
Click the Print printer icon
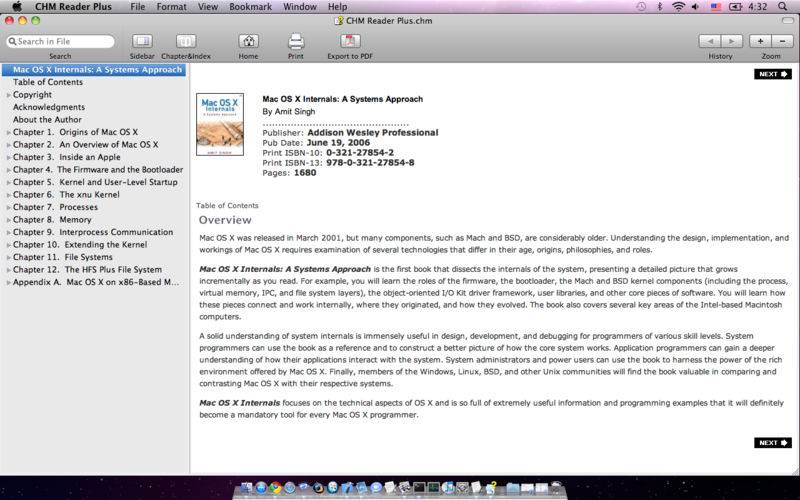point(296,41)
